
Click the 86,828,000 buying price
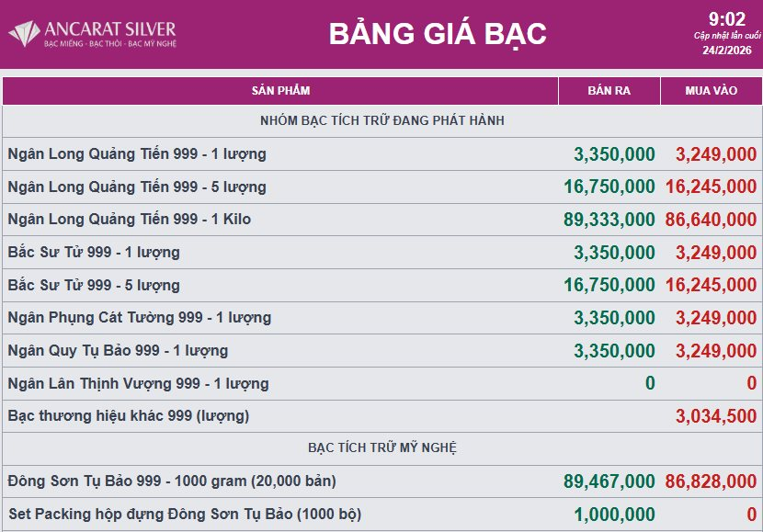coord(711,481)
